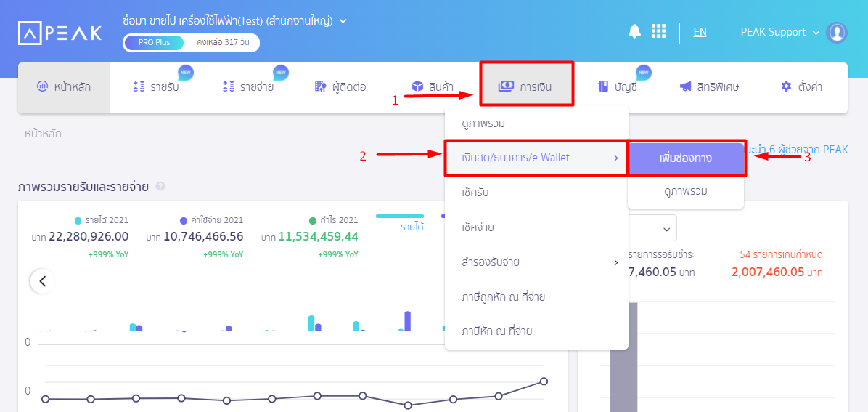Select เช็คจ่าย menu entry
Image resolution: width=868 pixels, height=412 pixels.
coord(536,227)
